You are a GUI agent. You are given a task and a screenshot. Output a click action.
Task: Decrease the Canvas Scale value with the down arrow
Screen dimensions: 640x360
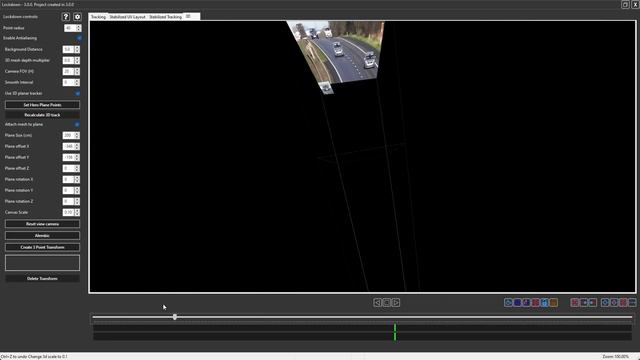click(77, 215)
